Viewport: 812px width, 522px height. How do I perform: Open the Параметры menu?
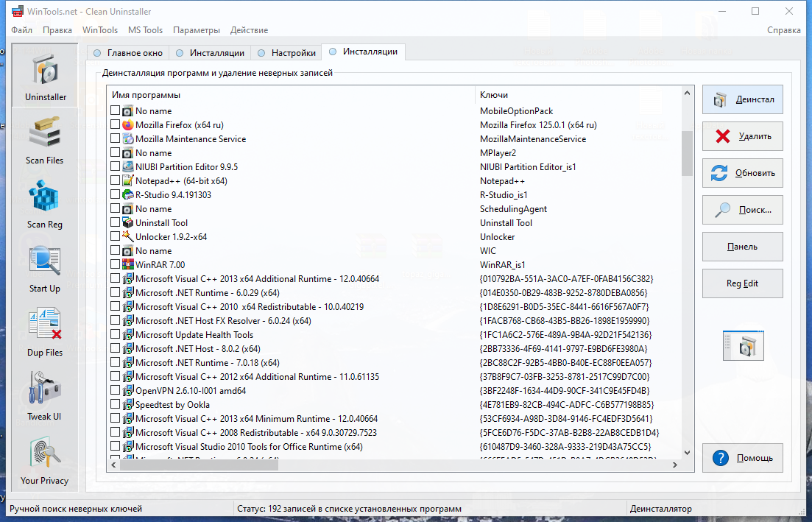(x=197, y=30)
